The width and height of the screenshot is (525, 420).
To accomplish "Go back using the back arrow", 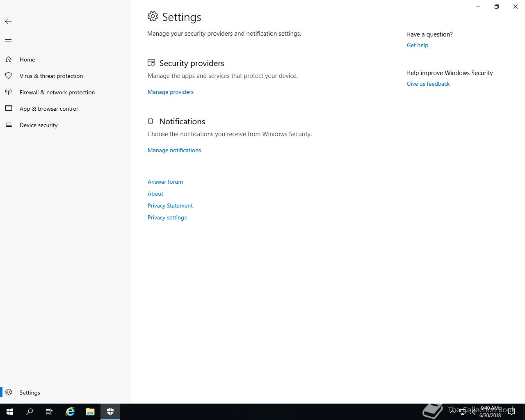I will click(x=8, y=21).
